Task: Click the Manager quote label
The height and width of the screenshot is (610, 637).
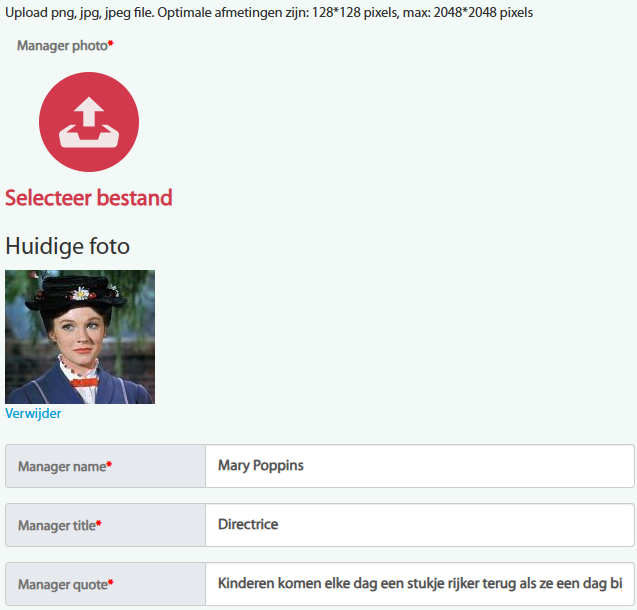Action: tap(62, 585)
